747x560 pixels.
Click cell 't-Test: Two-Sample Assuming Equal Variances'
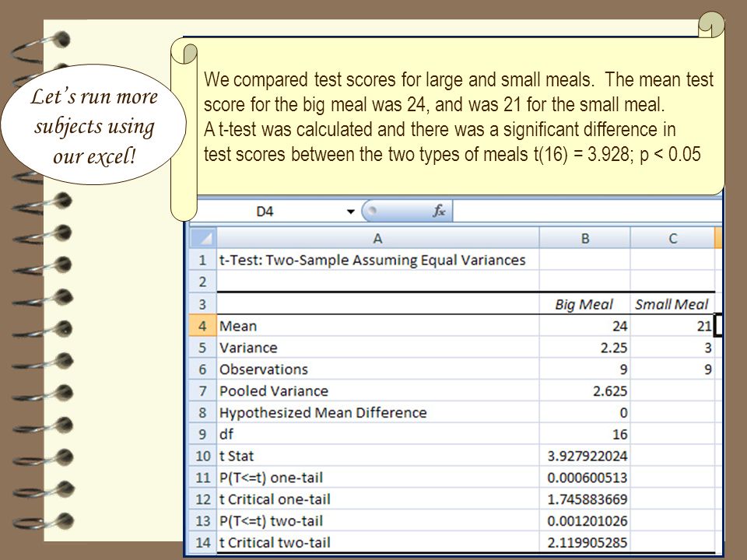pos(378,260)
